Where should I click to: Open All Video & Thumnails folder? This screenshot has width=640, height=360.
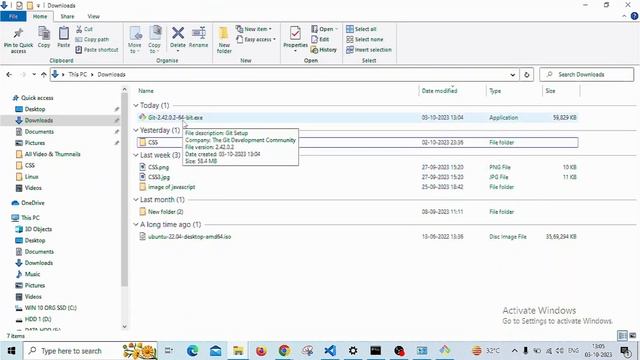[52, 154]
